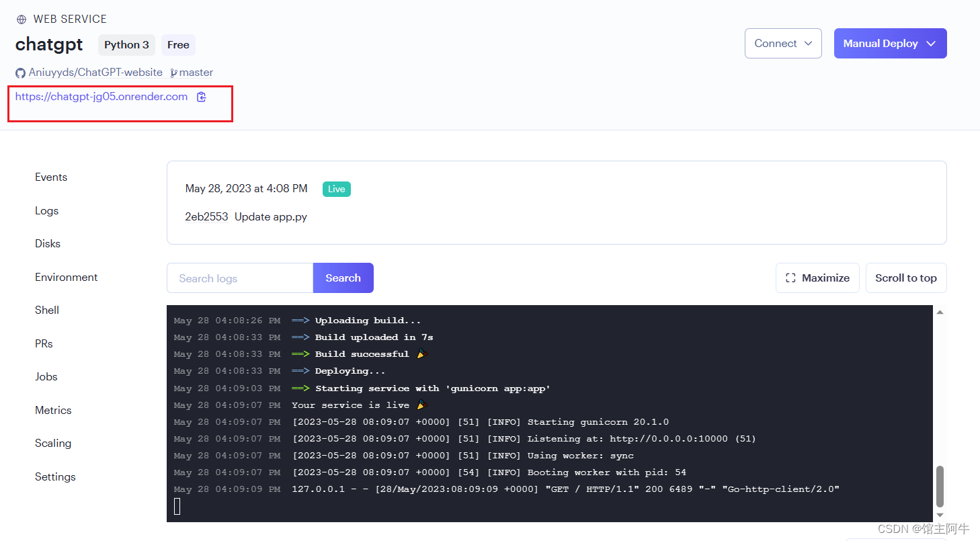Click the GitHub icon next to Aniuyyds repo

tap(20, 73)
